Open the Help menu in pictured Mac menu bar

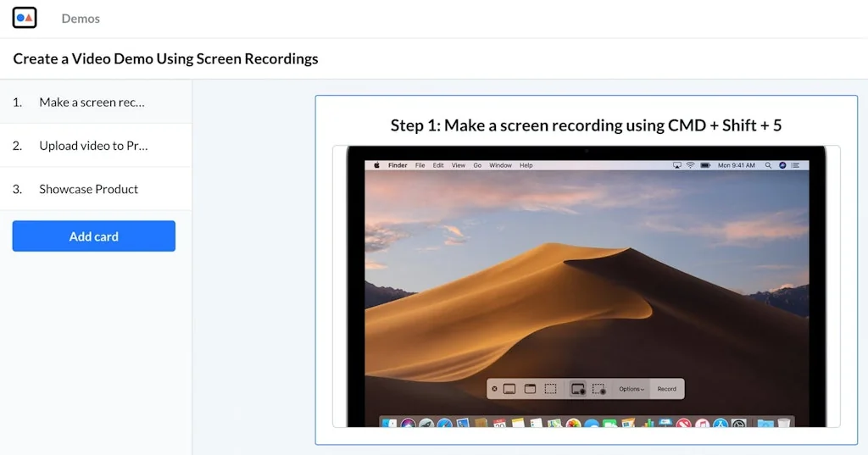(x=526, y=165)
